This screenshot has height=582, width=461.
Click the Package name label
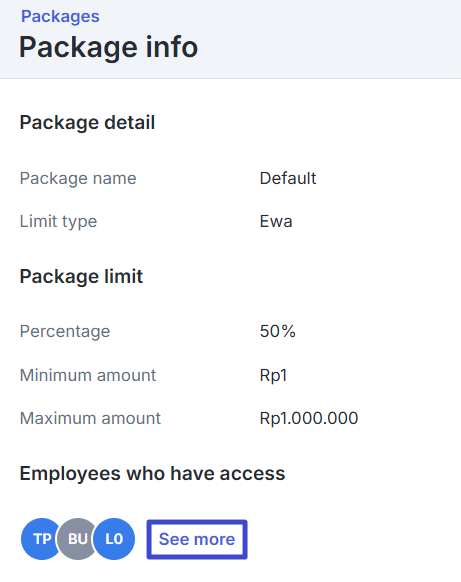(x=78, y=179)
